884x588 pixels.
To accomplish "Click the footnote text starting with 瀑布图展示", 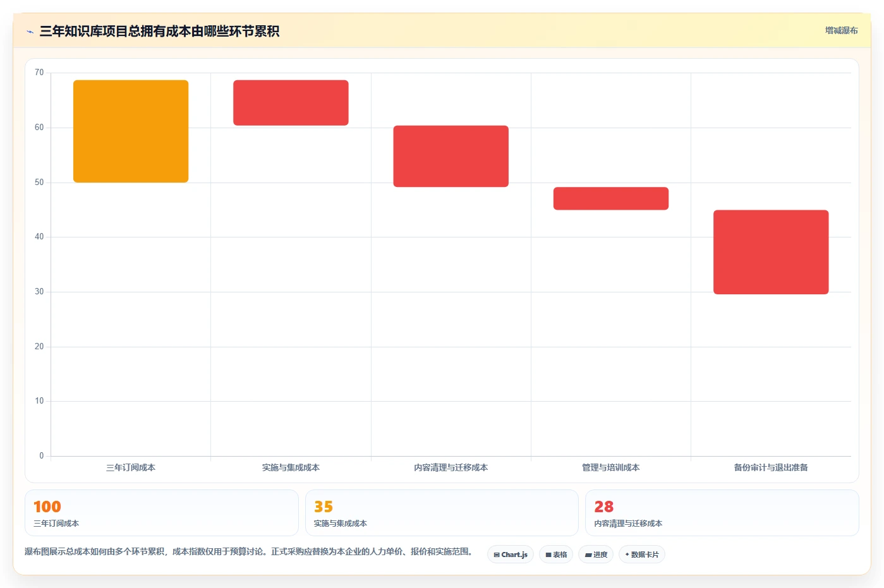I will (x=250, y=551).
